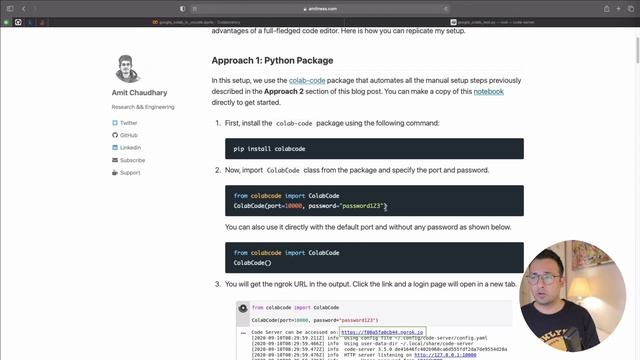Click 'Research && Engineering' subtitle text
640x360 pixels.
[143, 107]
